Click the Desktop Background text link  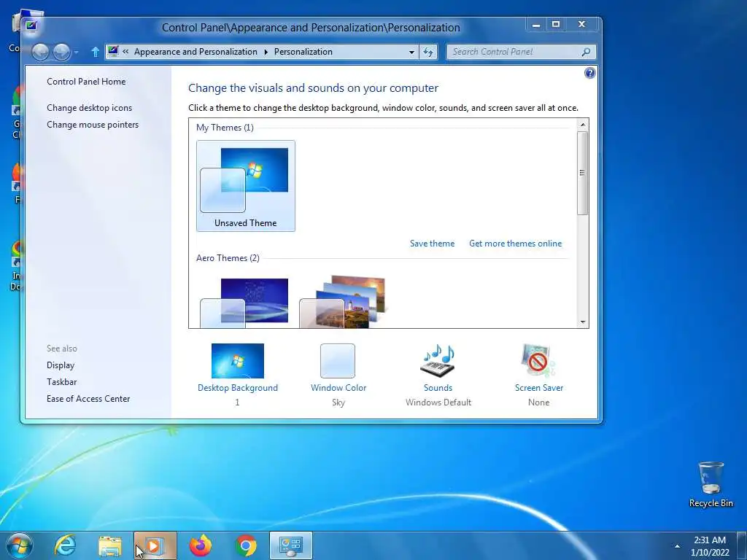(x=238, y=388)
